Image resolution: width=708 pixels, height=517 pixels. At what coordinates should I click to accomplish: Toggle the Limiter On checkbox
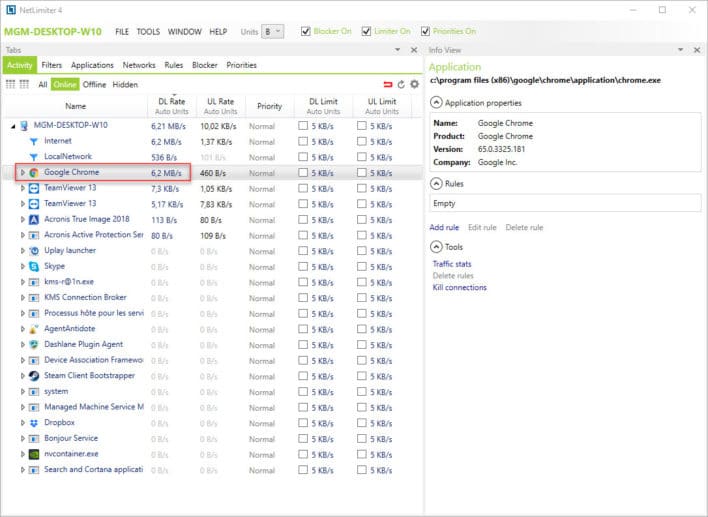coord(366,31)
